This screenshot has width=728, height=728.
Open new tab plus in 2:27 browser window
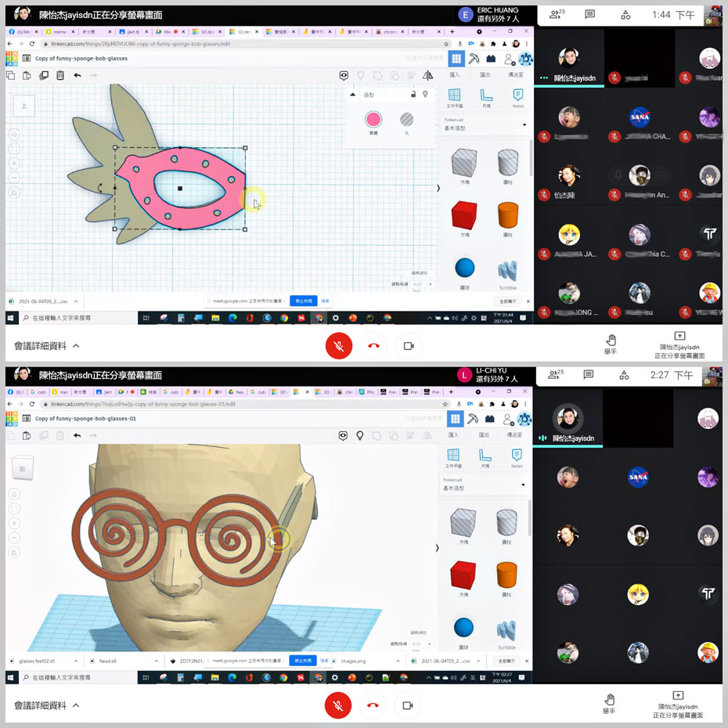click(x=450, y=392)
